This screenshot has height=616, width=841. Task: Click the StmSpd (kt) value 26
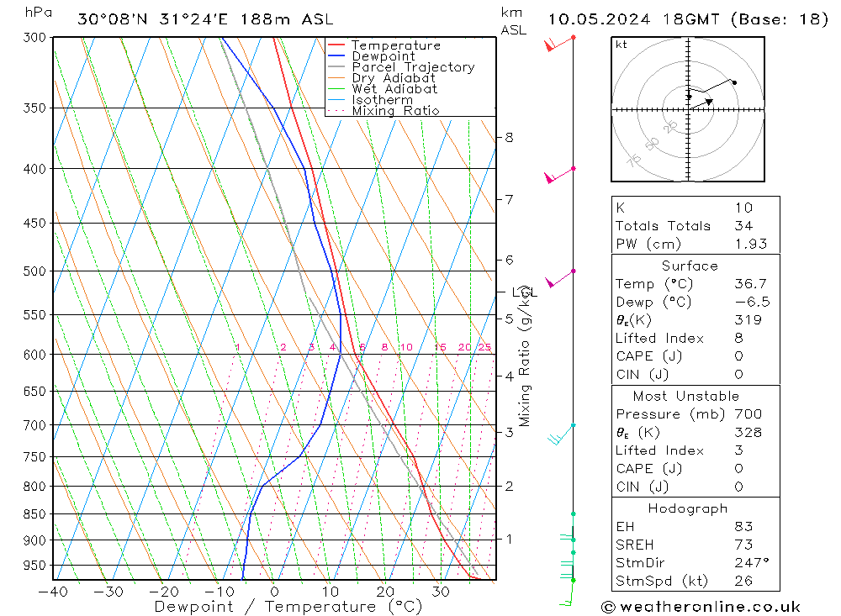pyautogui.click(x=744, y=581)
